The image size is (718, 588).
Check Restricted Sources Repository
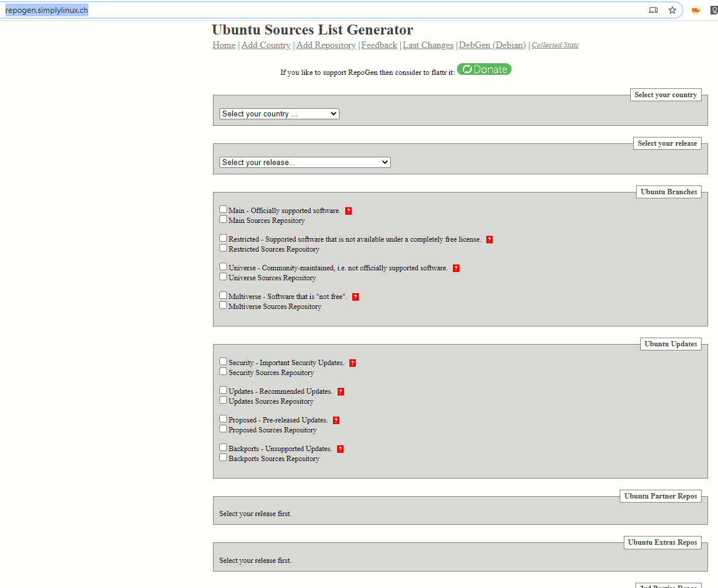(x=224, y=248)
